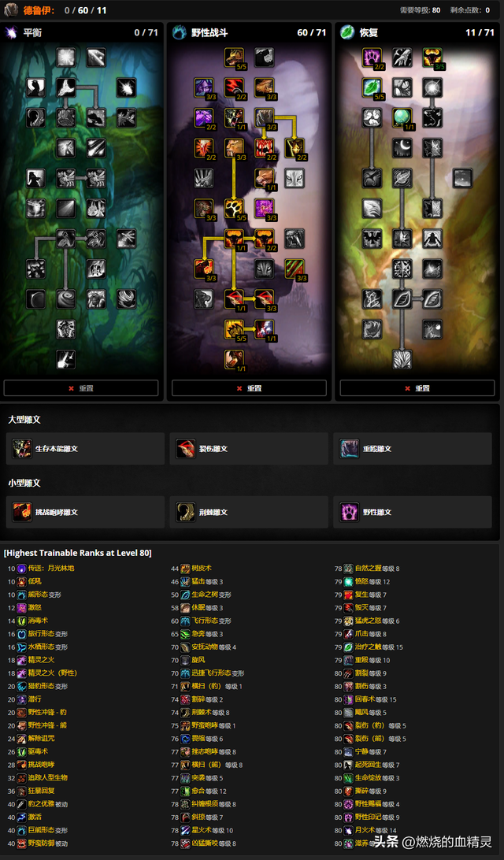Add a point to the bull-head 3/5 talent

coord(432,57)
